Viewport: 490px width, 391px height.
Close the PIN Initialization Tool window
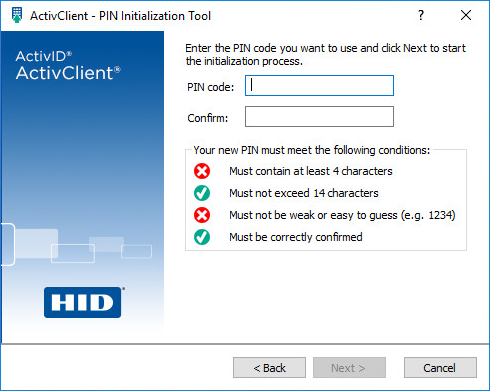pos(466,15)
